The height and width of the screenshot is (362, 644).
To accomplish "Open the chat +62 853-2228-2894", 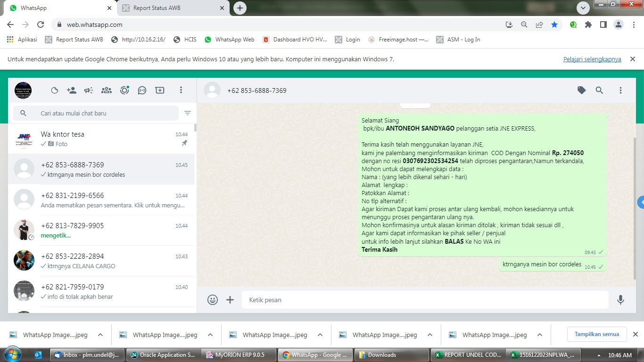I will [101, 261].
